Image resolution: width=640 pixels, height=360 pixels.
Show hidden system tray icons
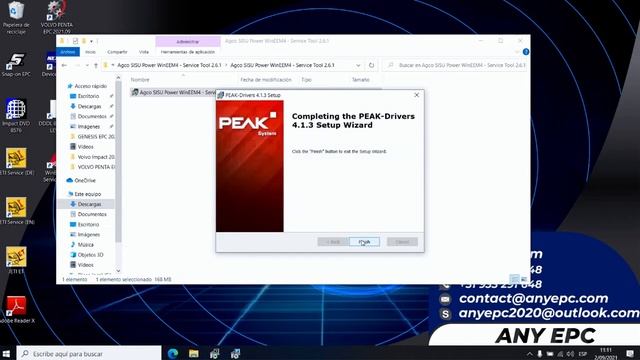[529, 354]
